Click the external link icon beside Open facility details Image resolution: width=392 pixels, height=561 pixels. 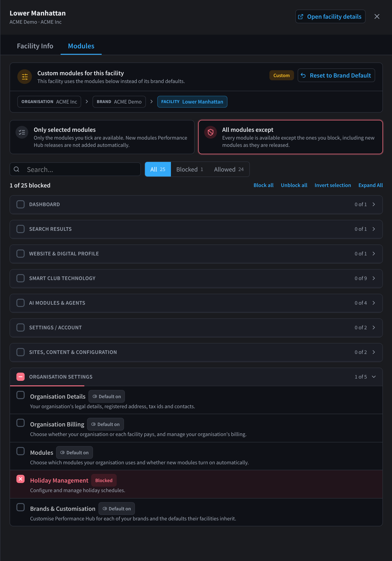point(301,17)
